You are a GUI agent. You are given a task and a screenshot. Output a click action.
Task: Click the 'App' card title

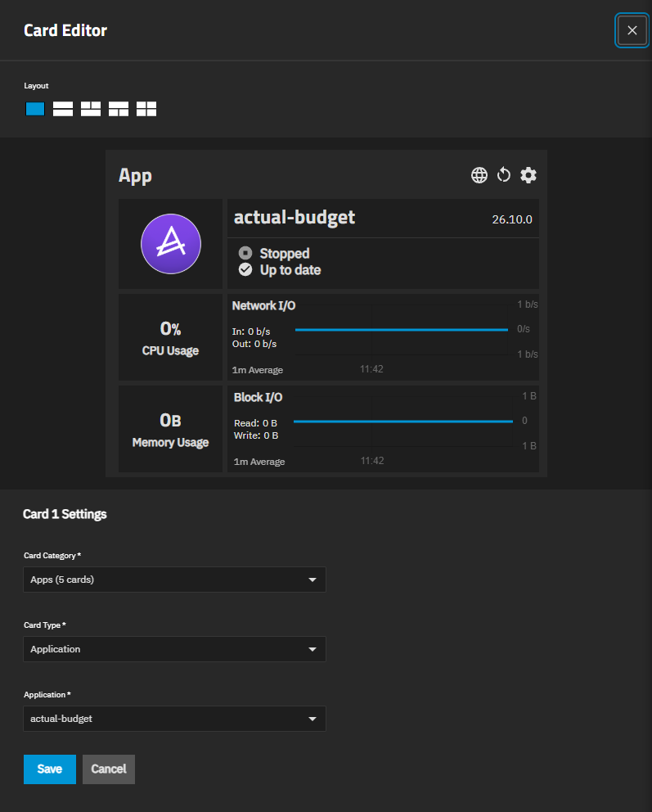coord(135,175)
